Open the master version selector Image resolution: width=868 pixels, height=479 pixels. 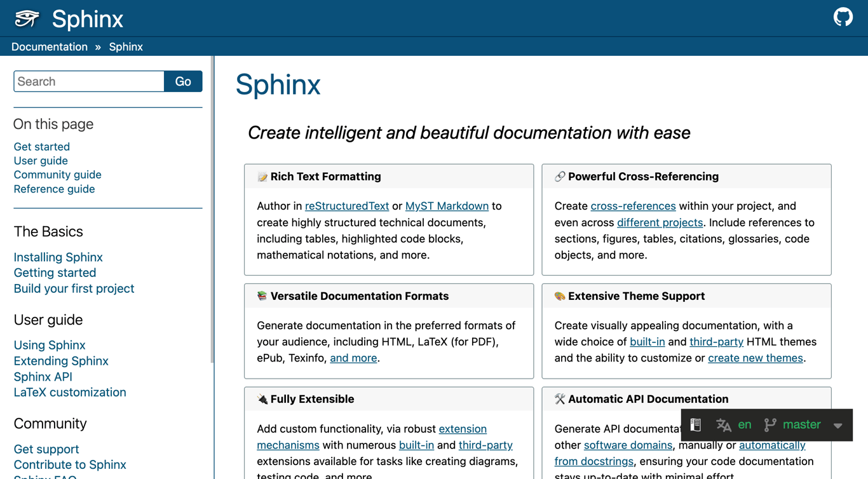click(x=801, y=424)
